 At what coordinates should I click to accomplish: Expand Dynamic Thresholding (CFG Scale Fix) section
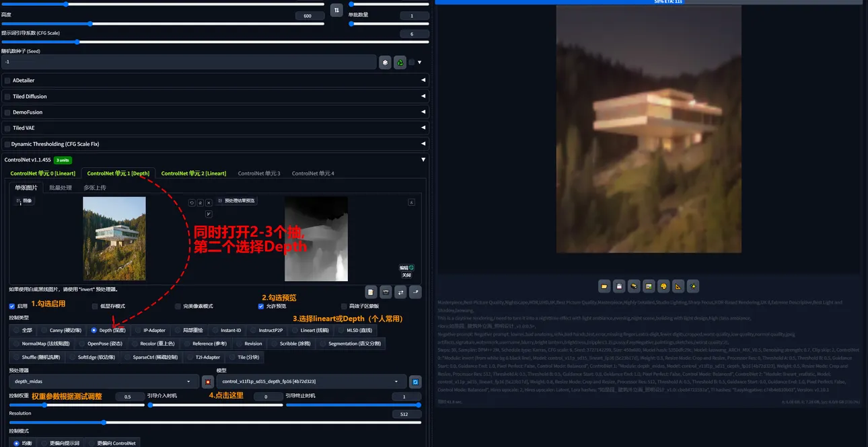[215, 144]
